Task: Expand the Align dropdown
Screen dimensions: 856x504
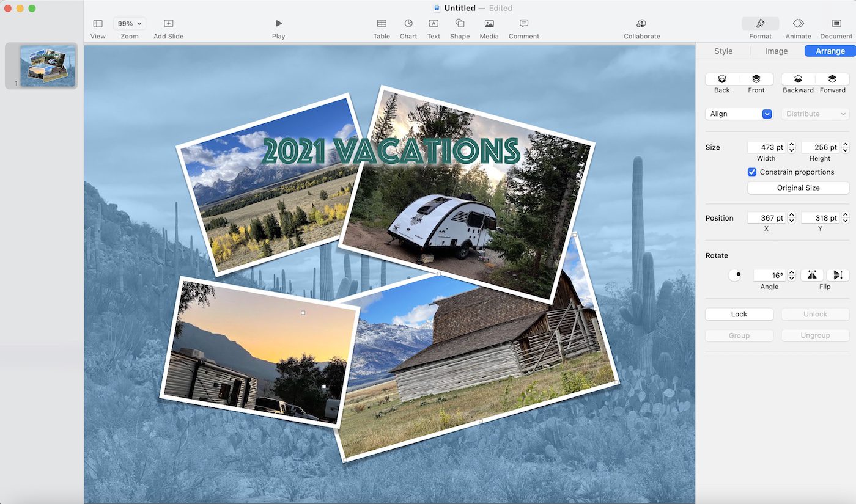Action: tap(739, 114)
